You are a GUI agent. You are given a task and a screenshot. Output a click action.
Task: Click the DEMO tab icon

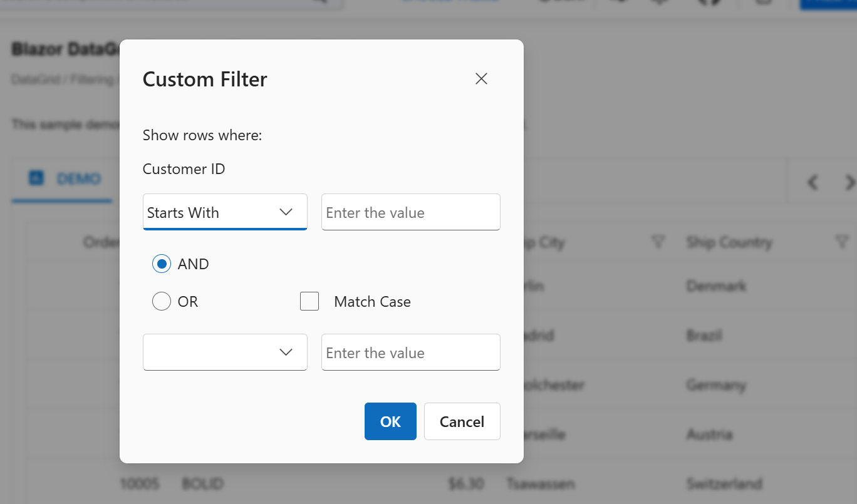[x=36, y=178]
